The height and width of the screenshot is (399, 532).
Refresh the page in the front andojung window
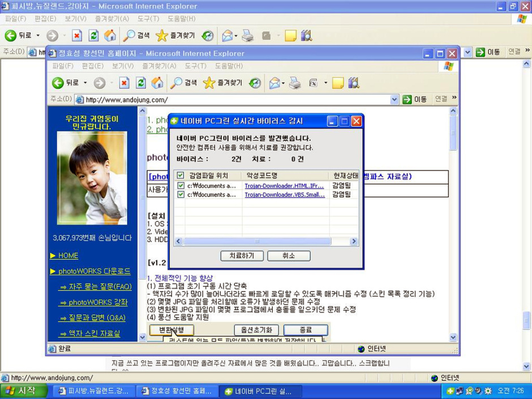point(141,83)
